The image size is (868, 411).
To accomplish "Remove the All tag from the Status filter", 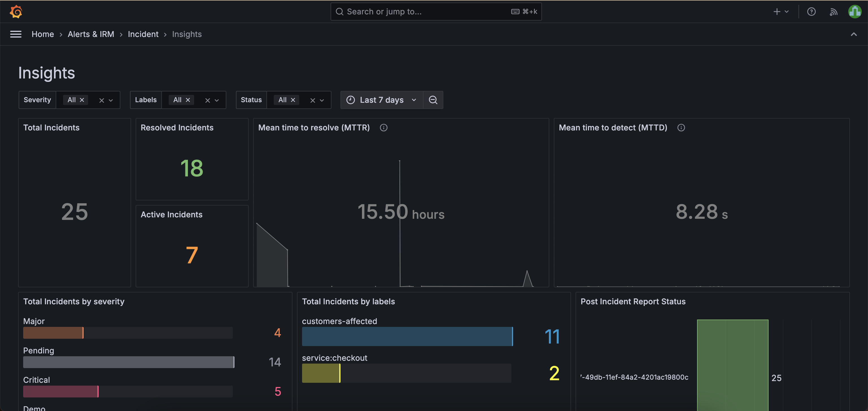I will click(x=293, y=100).
